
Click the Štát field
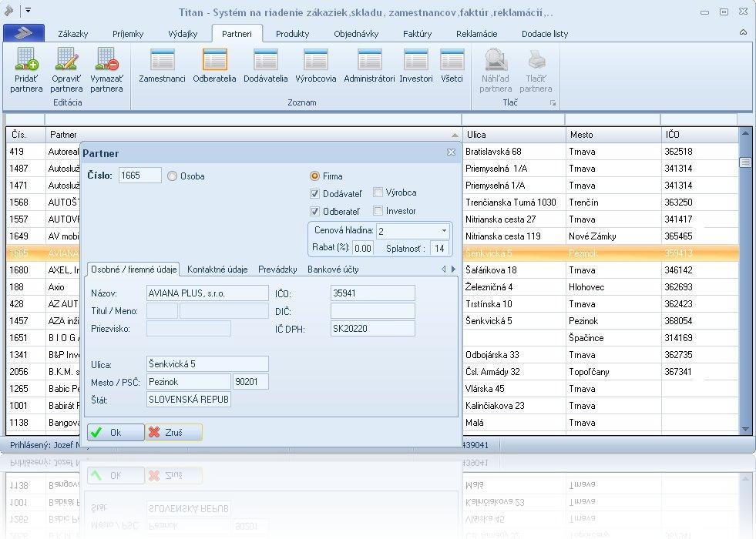pos(189,400)
